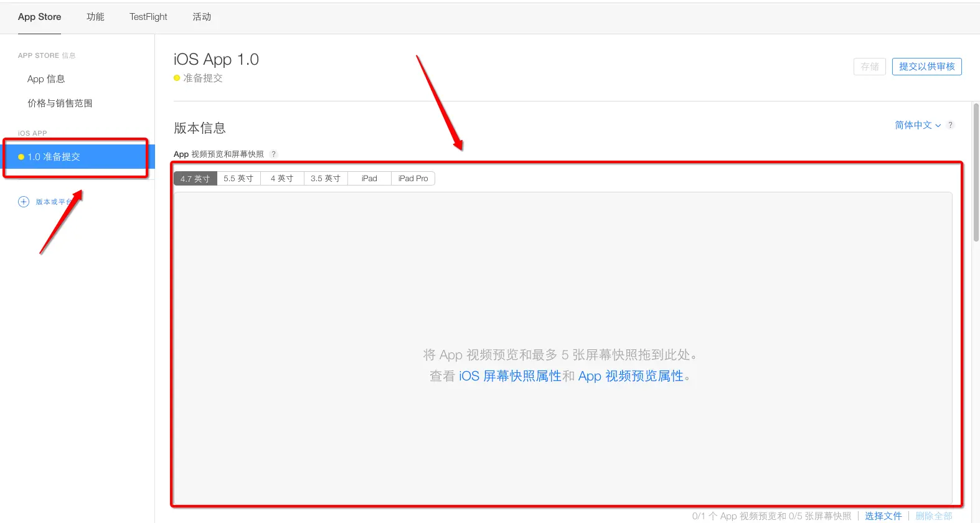Click the screenshot drop area text 将 App 视频预览
This screenshot has width=980, height=523.
(560, 355)
